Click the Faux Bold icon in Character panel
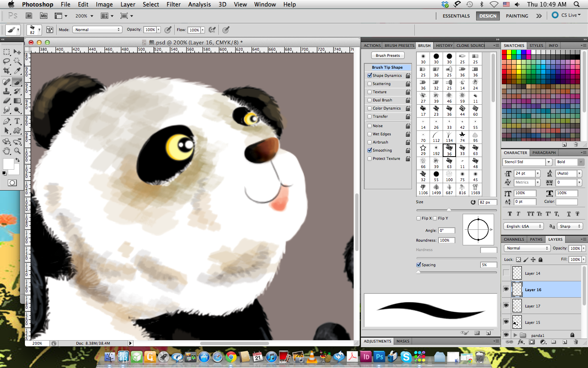 pos(510,214)
